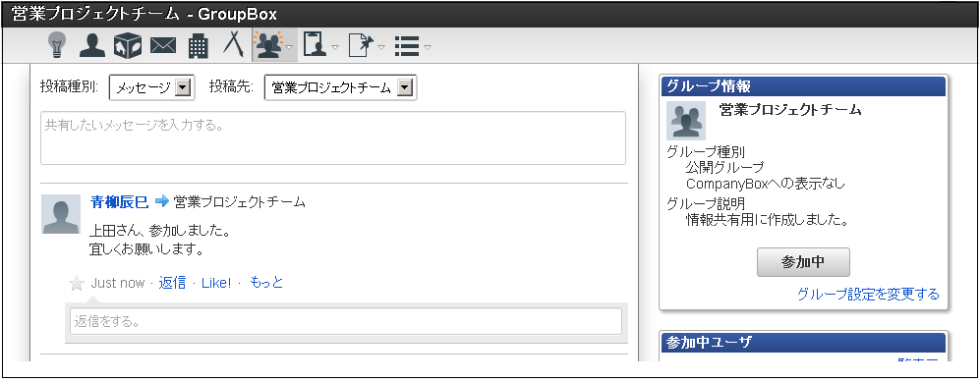The image size is (980, 382).
Task: Open the 投稿種別 メッセージ dropdown
Action: click(x=152, y=88)
